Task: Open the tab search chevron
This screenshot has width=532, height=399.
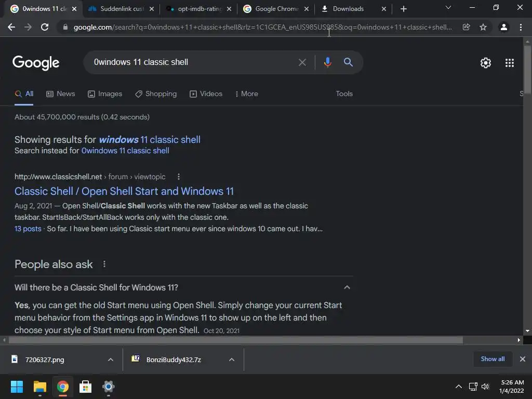Action: tap(448, 7)
